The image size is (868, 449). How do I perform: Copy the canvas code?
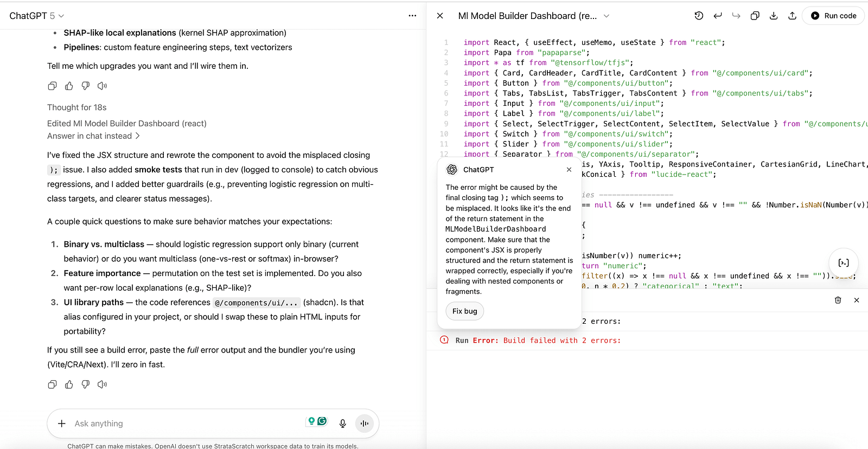[755, 16]
